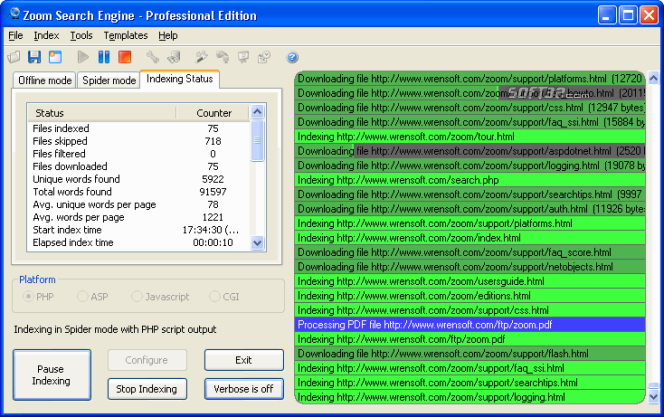This screenshot has height=417, width=664.
Task: Select the Files indexed status row
Action: coord(139,128)
